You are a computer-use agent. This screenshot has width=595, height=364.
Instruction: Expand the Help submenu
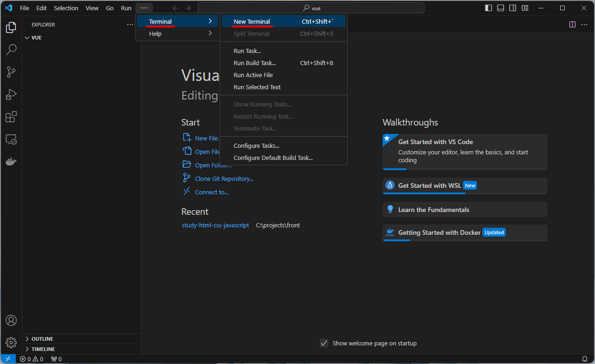pyautogui.click(x=177, y=33)
